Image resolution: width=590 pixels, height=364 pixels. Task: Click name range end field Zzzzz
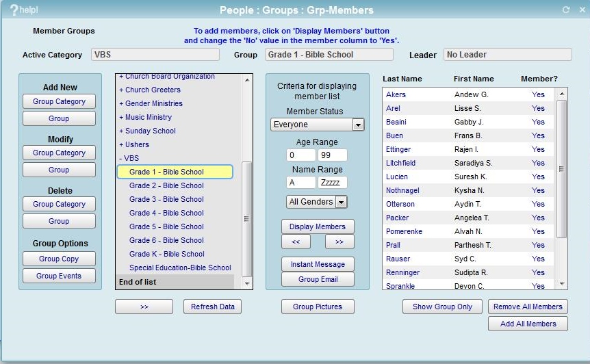coord(332,183)
